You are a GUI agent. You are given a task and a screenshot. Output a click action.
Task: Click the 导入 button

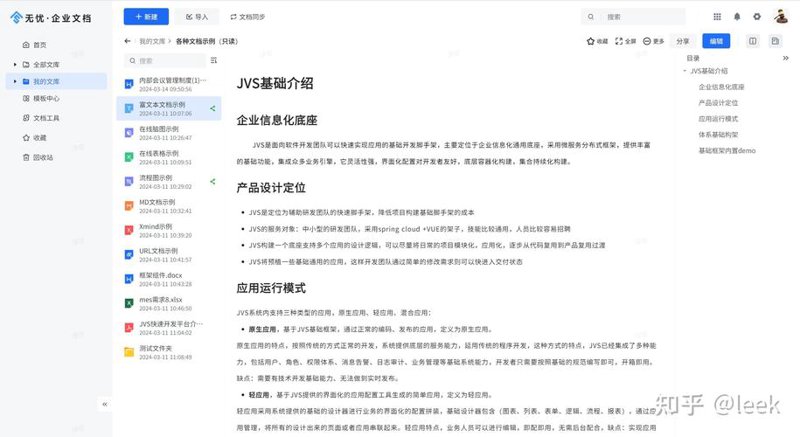[x=196, y=17]
